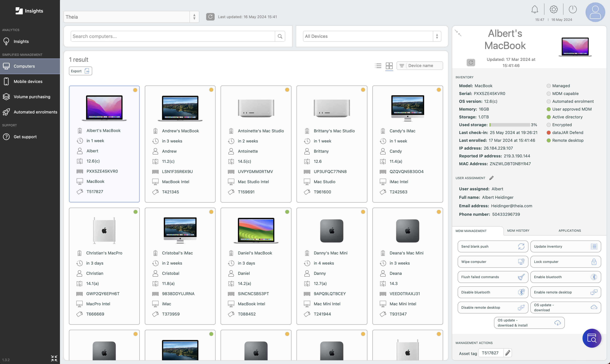Toggle the MDM capable indicator
610x364 pixels.
point(548,94)
